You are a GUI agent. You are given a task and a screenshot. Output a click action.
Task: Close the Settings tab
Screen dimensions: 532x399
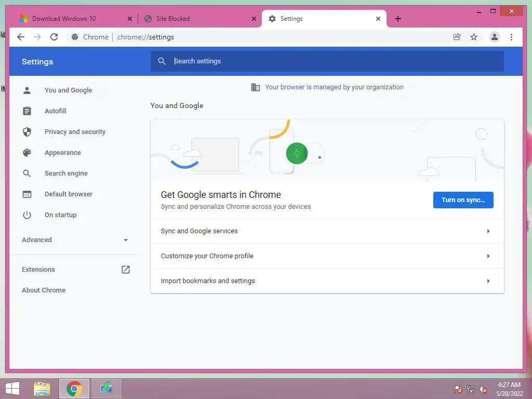[378, 19]
